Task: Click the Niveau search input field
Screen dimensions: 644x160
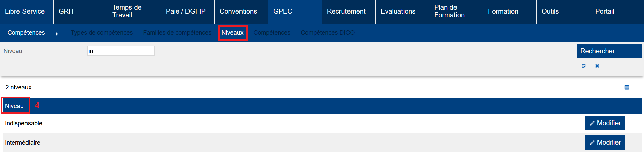Action: pos(121,51)
